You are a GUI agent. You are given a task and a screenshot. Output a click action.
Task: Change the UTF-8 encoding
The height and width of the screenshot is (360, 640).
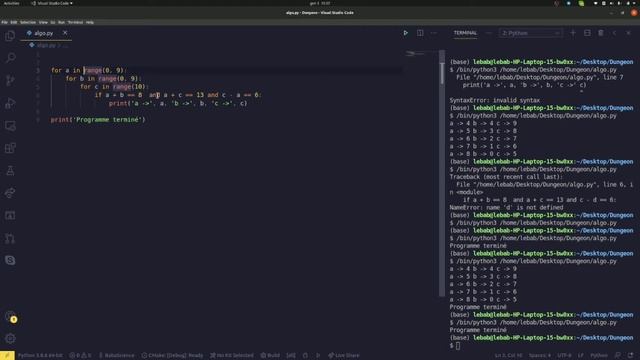564,356
